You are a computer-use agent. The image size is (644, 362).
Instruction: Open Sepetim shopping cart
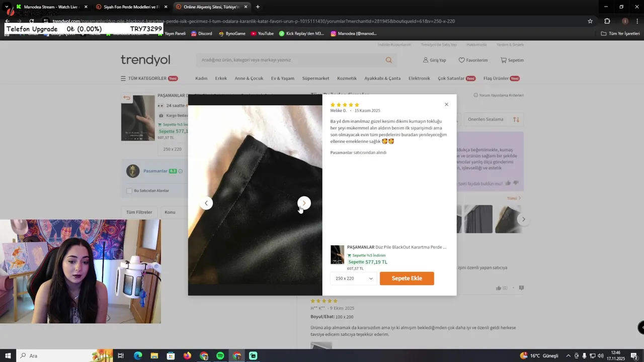(x=512, y=60)
